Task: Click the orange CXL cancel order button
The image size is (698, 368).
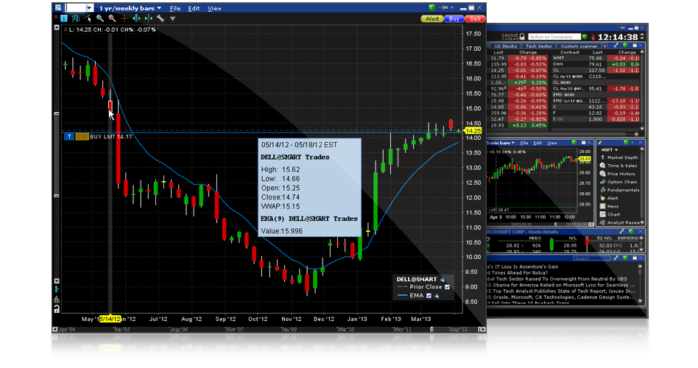Action: 81,137
